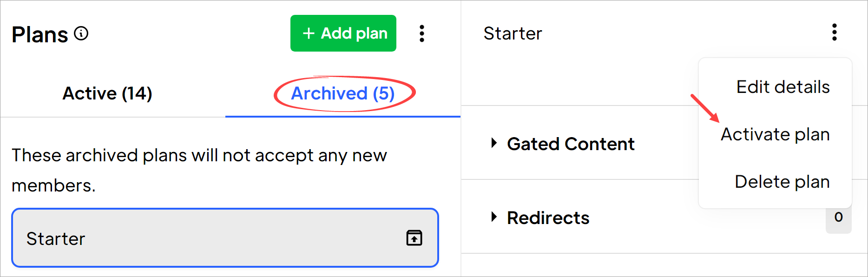Click the Gated Content section label
This screenshot has width=868, height=277.
pos(571,144)
